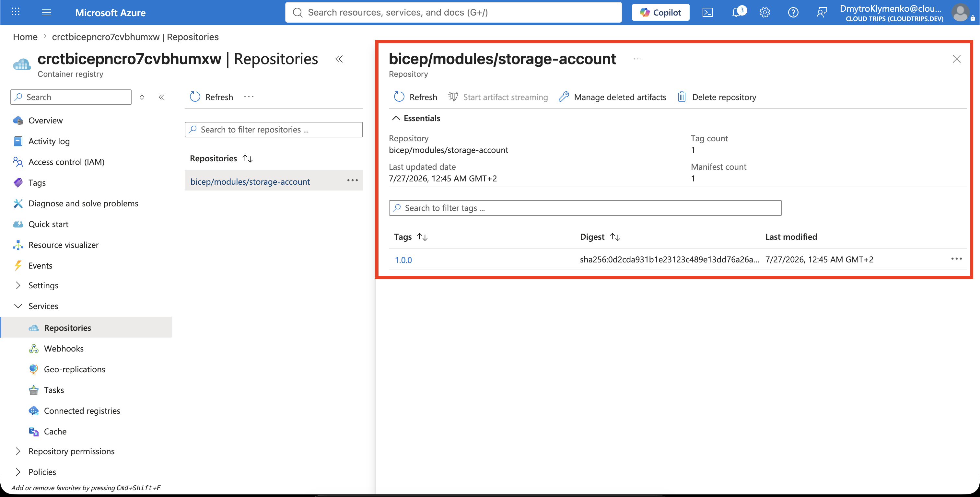The height and width of the screenshot is (497, 980).
Task: Open bicep/modules/storage-account repository link
Action: (250, 182)
